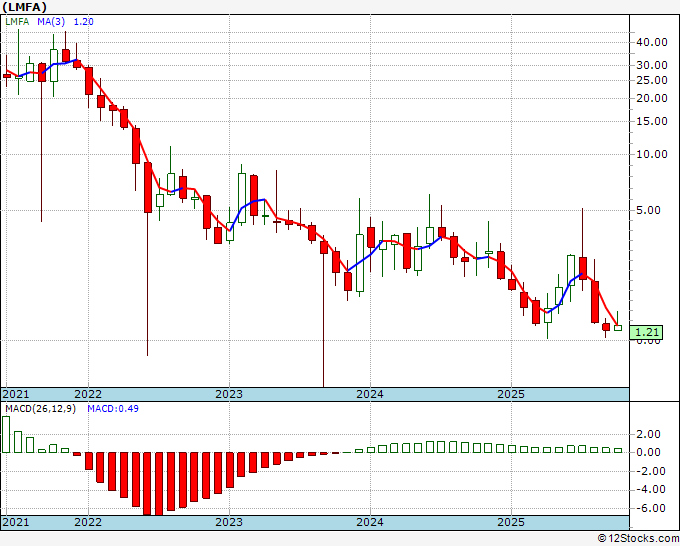This screenshot has width=680, height=546.
Task: Click the 1.20 moving average value
Action: [x=83, y=22]
